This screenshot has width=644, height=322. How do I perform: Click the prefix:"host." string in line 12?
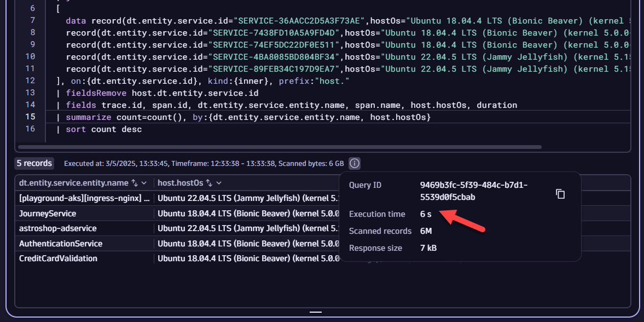314,81
